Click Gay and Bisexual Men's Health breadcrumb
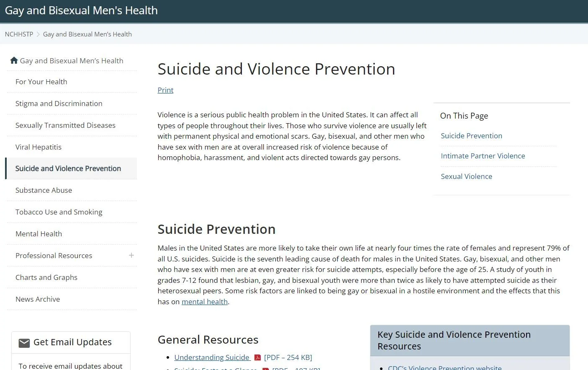The height and width of the screenshot is (370, 588). coord(87,34)
